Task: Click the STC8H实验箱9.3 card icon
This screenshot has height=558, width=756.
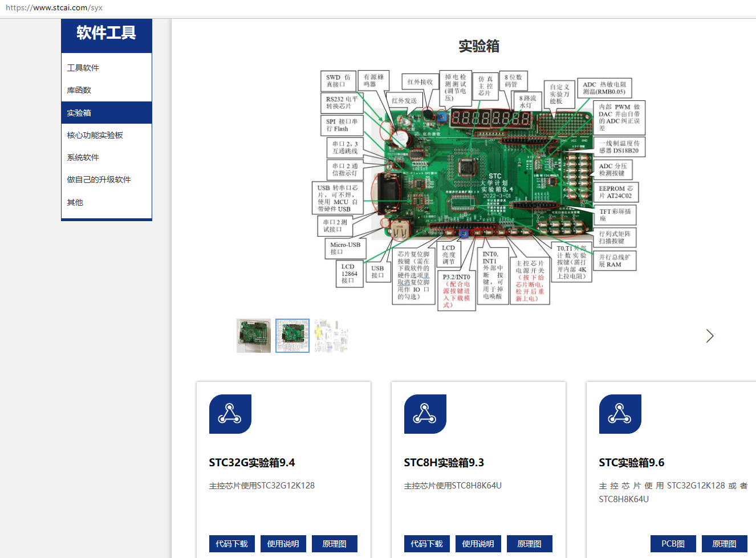Action: [x=425, y=414]
